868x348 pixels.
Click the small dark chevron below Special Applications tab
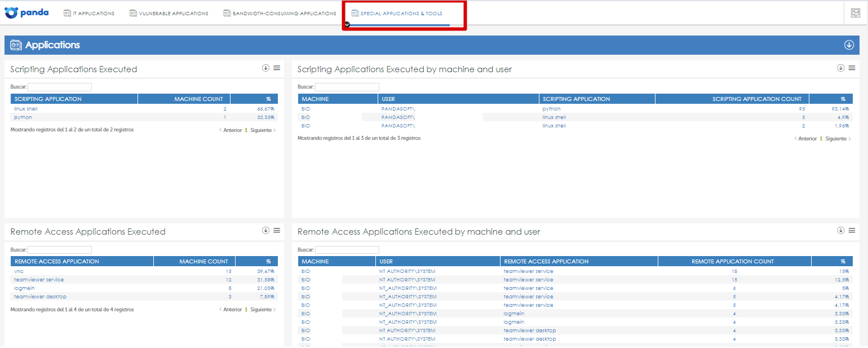[347, 24]
